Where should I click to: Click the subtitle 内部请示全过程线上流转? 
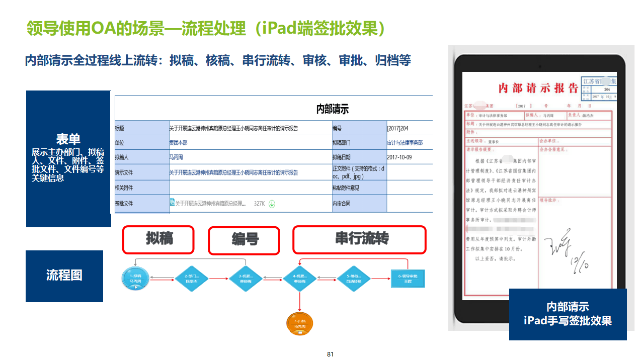218,60
